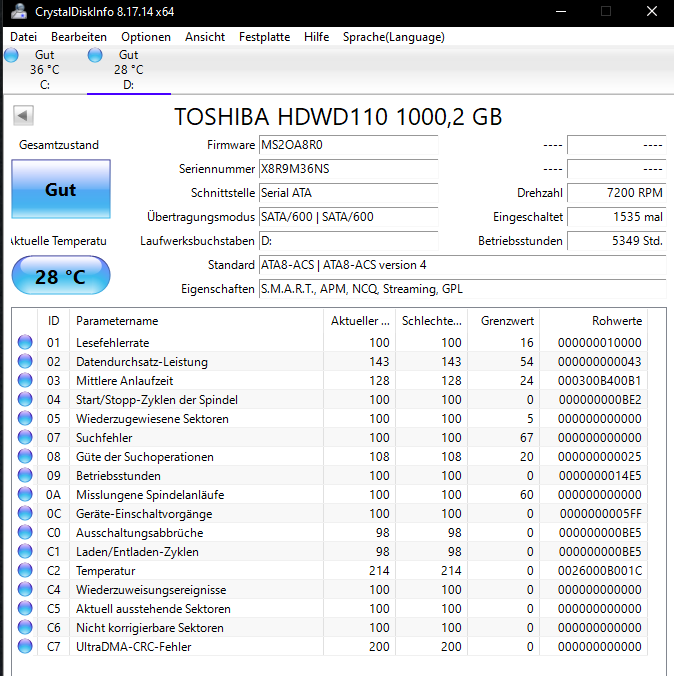Click status orb of Lesefehlerrate row
Screen dimensions: 674x676
pos(25,342)
